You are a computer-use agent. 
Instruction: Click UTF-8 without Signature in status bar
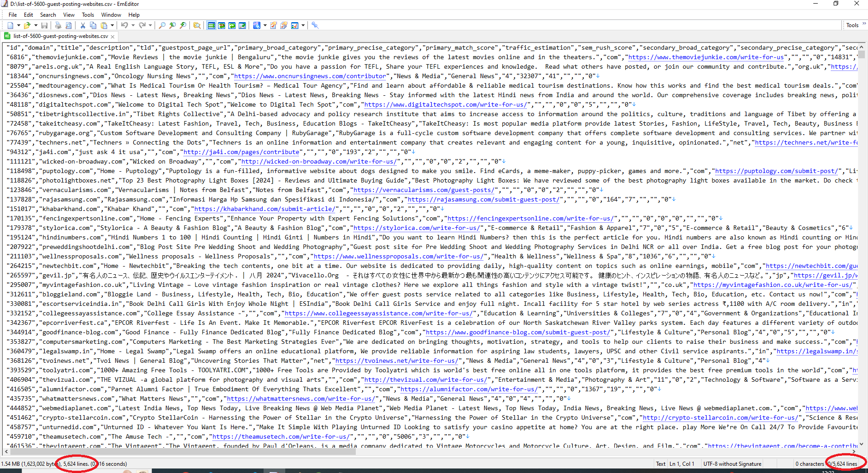point(732,464)
